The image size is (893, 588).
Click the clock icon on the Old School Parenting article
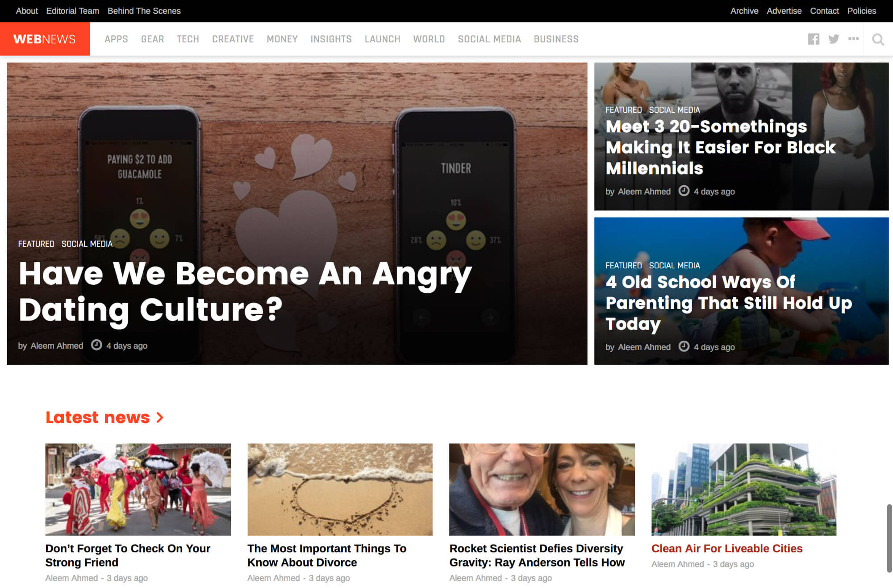(684, 346)
